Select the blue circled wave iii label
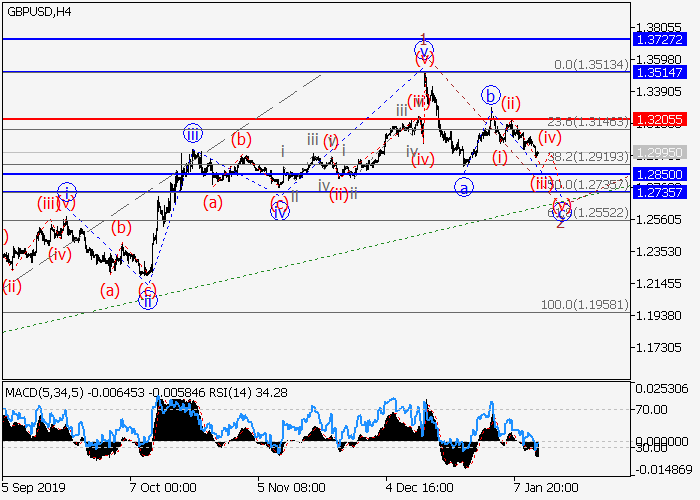700x500 pixels. coord(193,133)
